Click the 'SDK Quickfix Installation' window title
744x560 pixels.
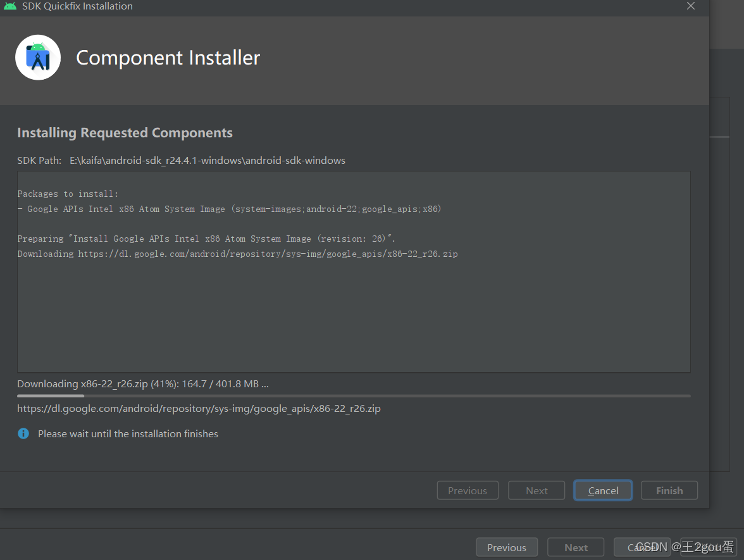click(77, 6)
